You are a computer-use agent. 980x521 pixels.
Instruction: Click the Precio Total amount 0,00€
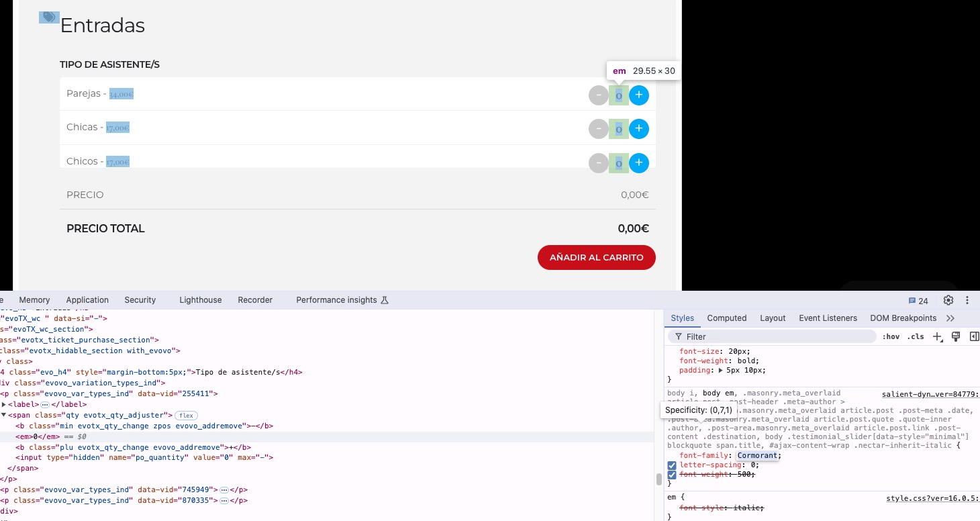(634, 228)
